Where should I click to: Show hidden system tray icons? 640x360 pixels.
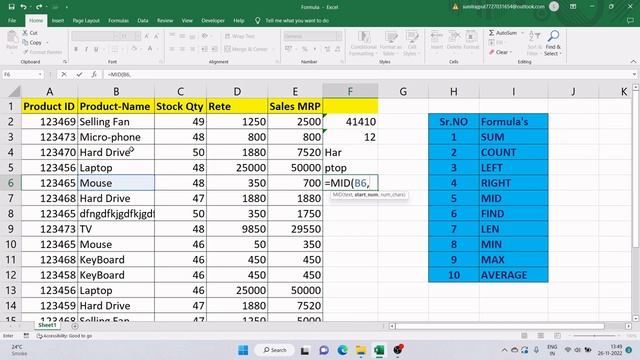(x=504, y=350)
